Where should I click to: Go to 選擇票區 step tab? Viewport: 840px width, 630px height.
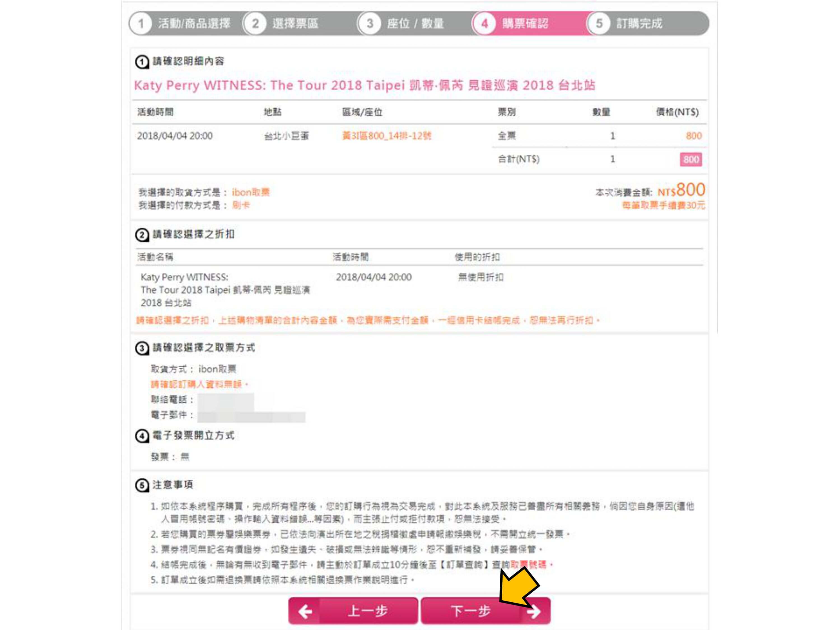click(300, 24)
